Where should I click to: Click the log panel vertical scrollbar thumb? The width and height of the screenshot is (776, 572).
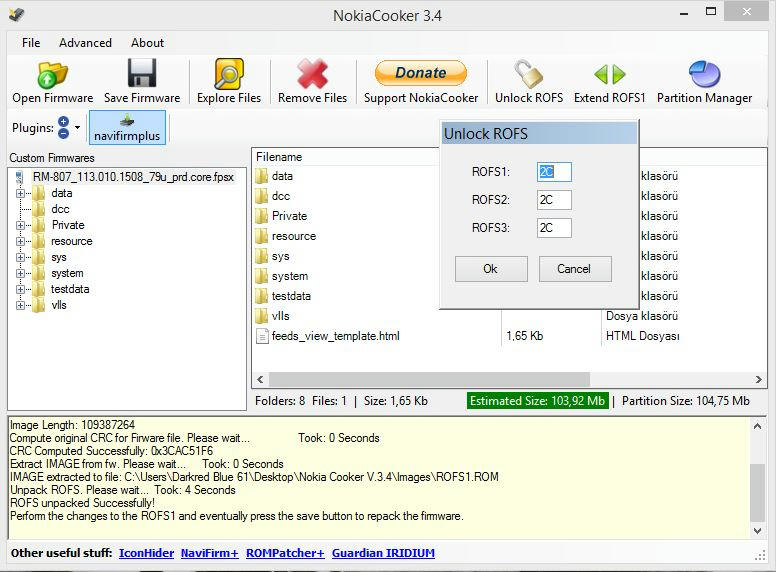click(757, 493)
